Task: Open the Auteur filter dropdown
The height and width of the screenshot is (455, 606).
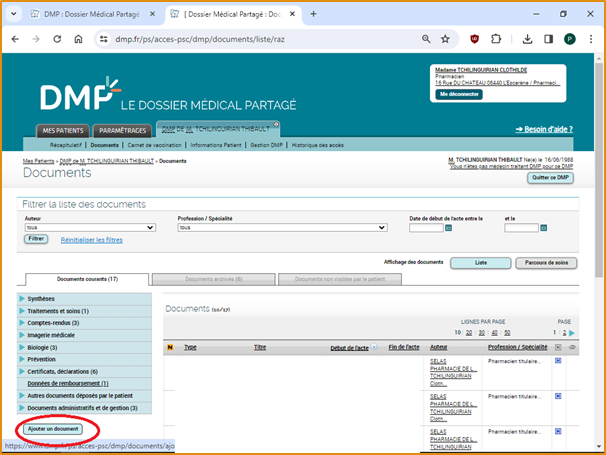Action: 89,228
